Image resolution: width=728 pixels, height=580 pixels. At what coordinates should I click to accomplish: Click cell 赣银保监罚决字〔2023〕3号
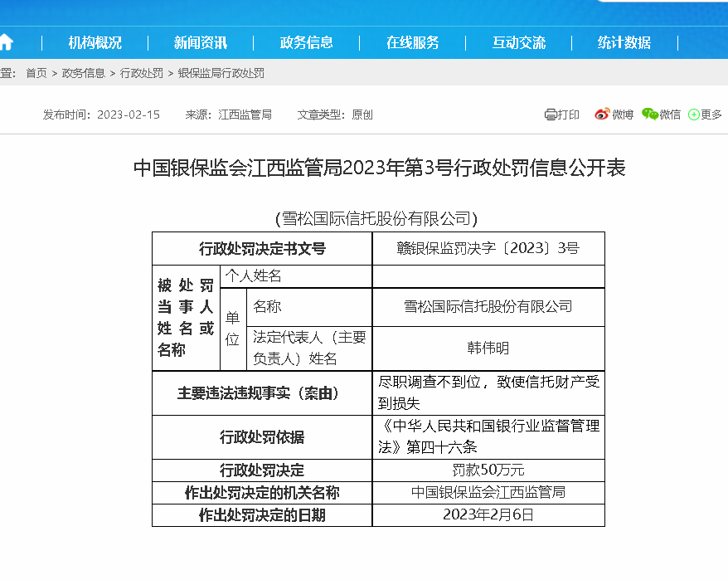488,249
